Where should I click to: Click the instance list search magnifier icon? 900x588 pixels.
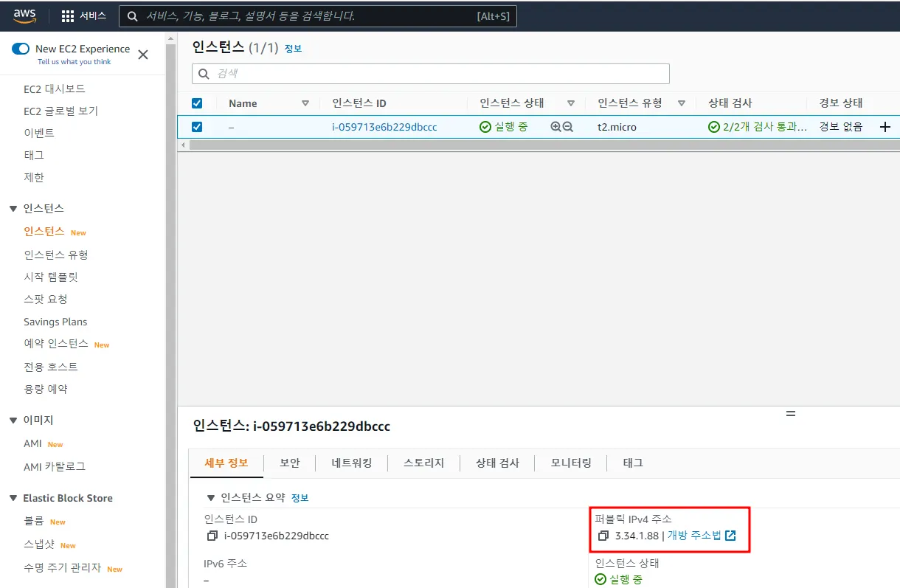tap(204, 74)
